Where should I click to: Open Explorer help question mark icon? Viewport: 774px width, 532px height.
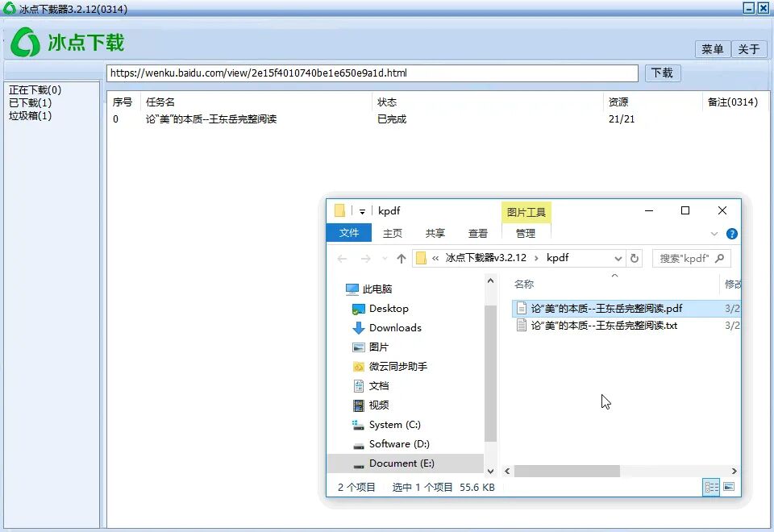732,234
